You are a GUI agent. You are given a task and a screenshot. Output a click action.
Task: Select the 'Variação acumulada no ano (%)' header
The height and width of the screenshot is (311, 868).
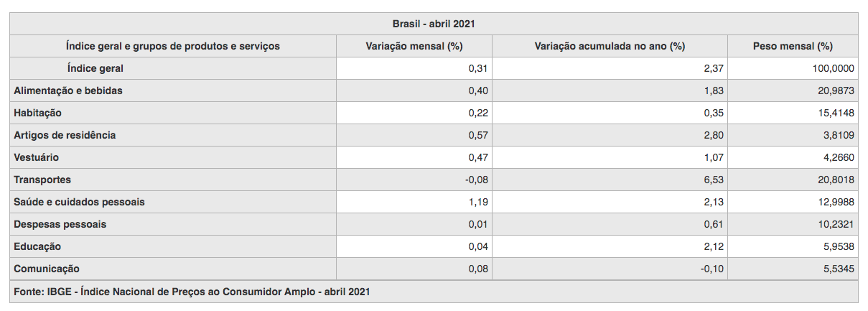click(610, 46)
